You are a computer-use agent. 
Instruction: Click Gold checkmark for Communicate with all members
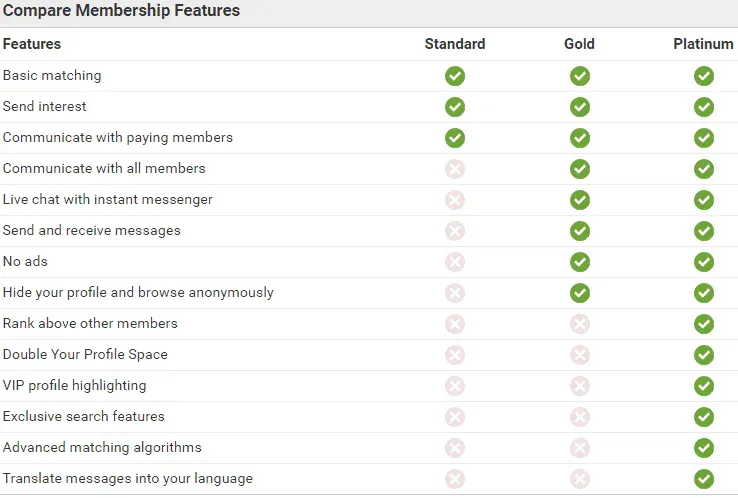point(580,169)
